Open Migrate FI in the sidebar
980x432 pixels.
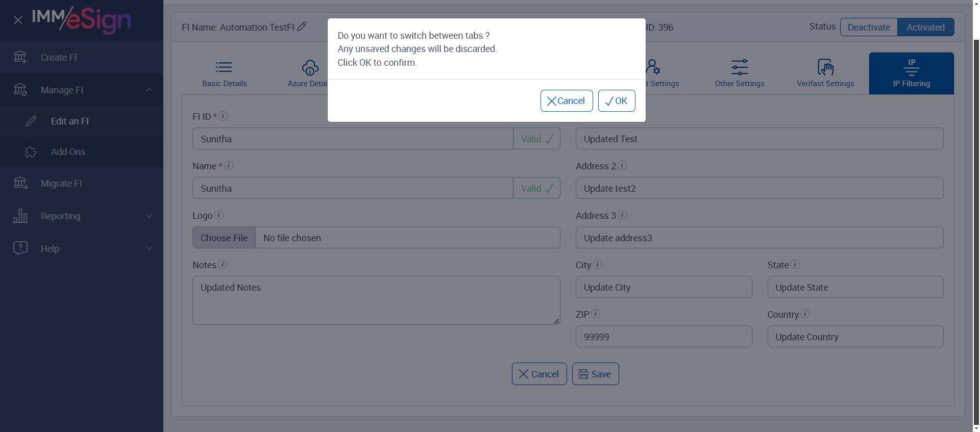click(x=61, y=184)
